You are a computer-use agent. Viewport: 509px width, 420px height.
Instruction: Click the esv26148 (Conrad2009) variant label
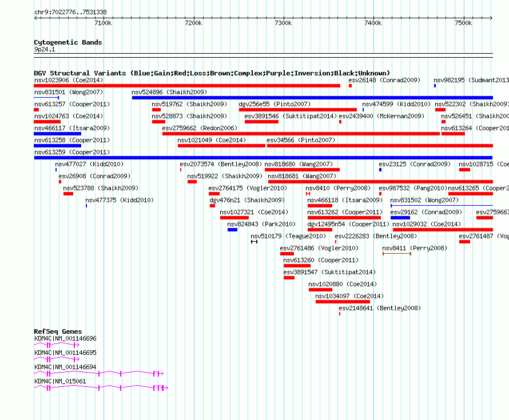(384, 80)
